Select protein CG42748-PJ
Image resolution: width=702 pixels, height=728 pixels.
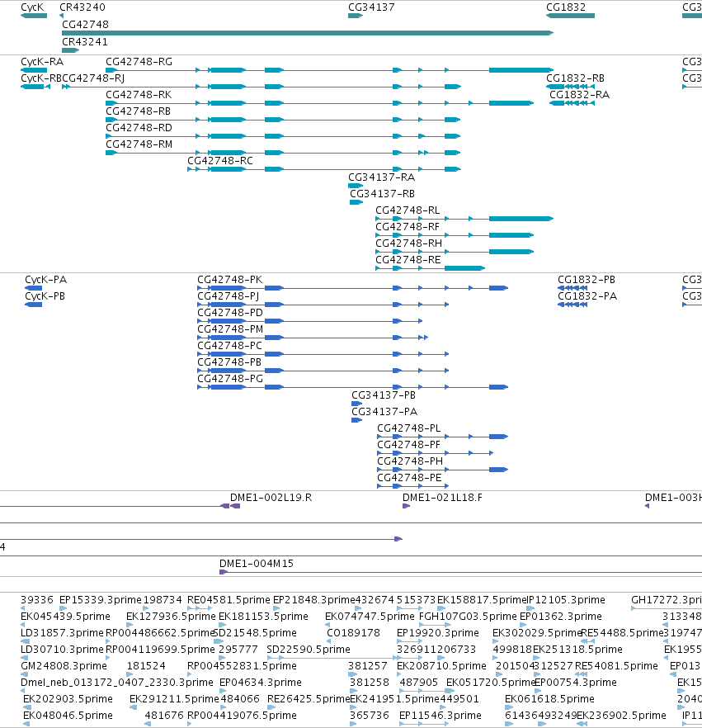(229, 296)
